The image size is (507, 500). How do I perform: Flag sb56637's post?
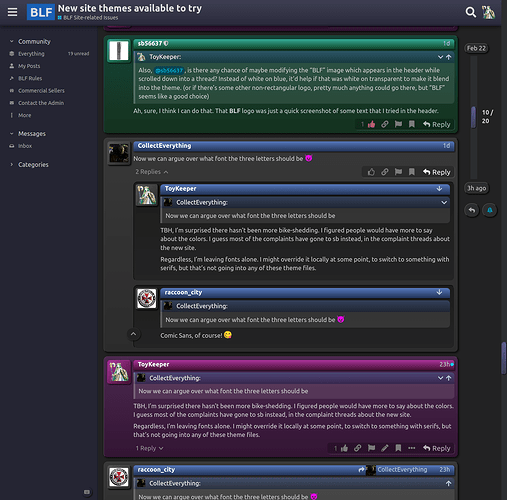(398, 124)
